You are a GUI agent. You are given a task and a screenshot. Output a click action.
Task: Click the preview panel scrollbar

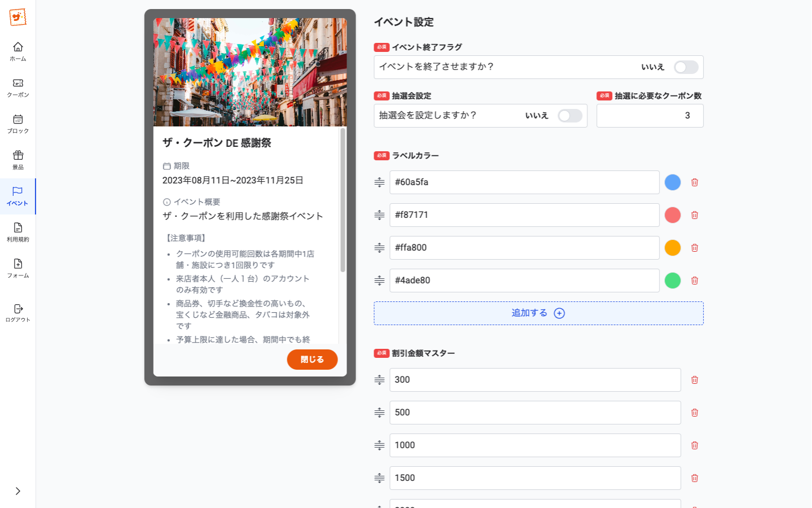point(343,200)
